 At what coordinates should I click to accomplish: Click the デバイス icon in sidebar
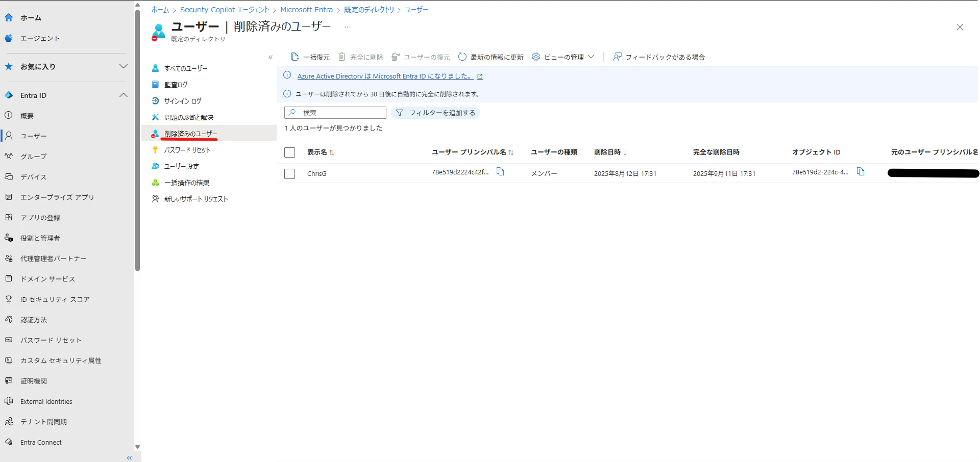(9, 176)
